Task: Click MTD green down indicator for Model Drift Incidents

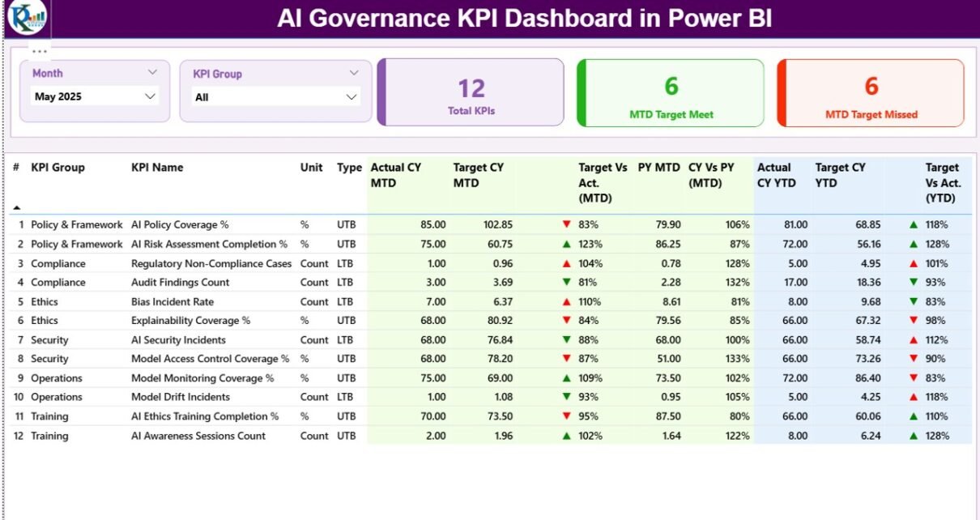Action: point(566,397)
